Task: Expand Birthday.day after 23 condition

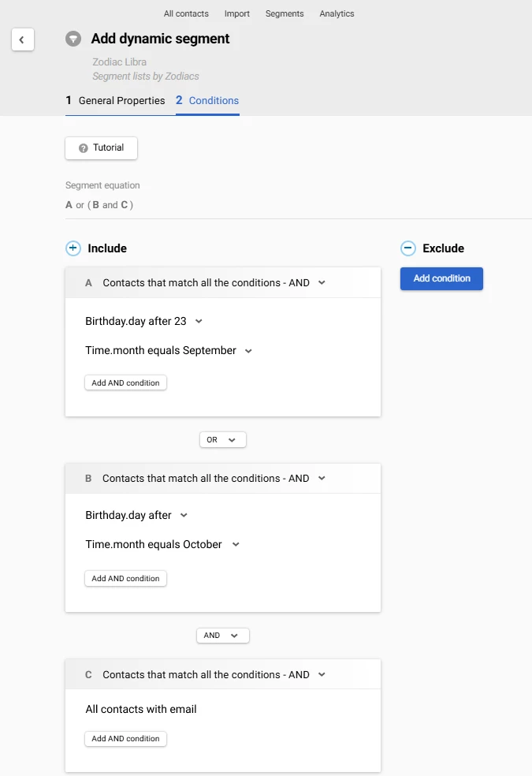Action: 199,322
